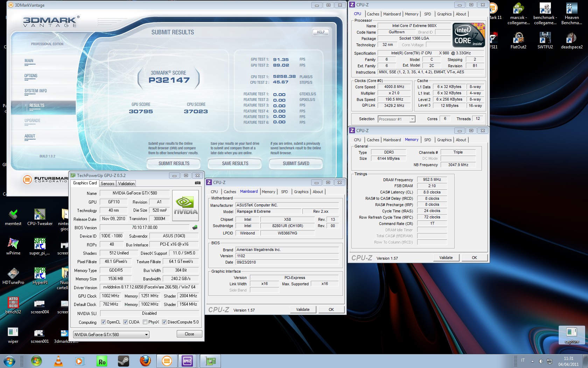Open SPD tab in the CPU-Z Memory window
This screenshot has height=368, width=588.
tap(427, 140)
